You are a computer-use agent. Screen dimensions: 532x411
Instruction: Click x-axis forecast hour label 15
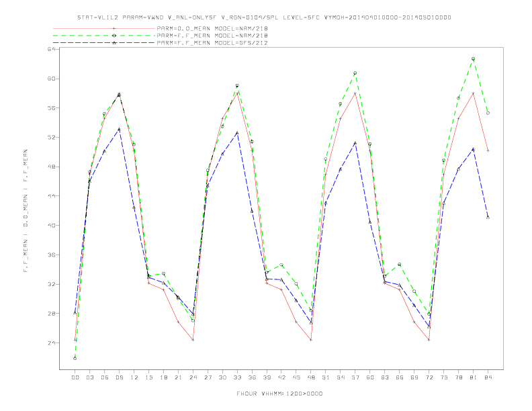pyautogui.click(x=148, y=377)
